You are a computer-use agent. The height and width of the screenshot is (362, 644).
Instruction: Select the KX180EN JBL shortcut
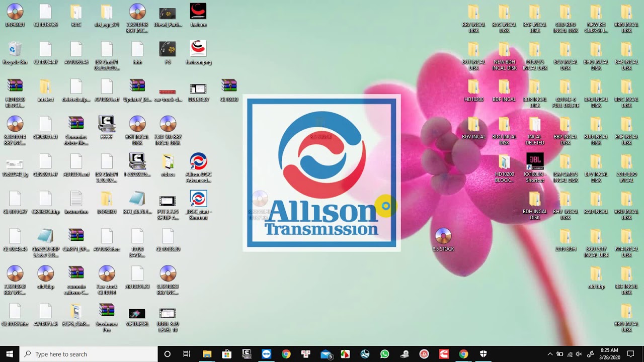pos(535,168)
